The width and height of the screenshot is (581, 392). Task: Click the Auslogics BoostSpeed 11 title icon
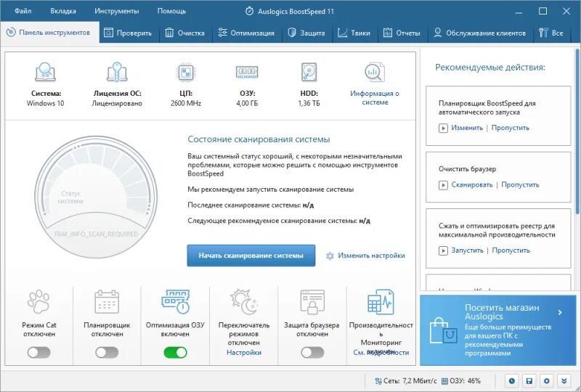click(x=249, y=11)
